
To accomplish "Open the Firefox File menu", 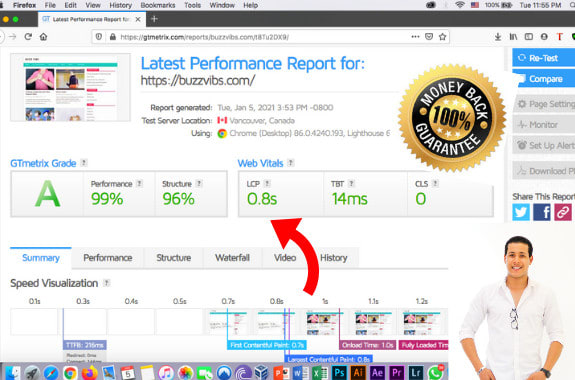I will pos(50,5).
